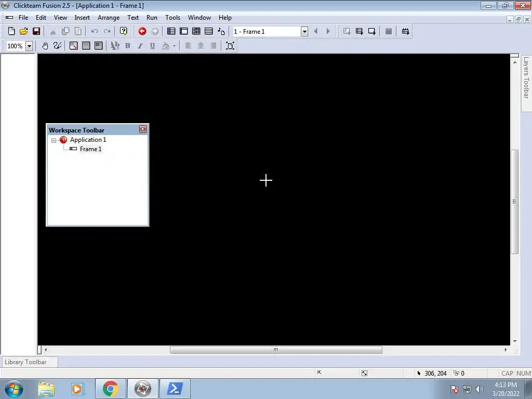Select the Hand pan tool
The image size is (532, 399).
pyautogui.click(x=45, y=46)
